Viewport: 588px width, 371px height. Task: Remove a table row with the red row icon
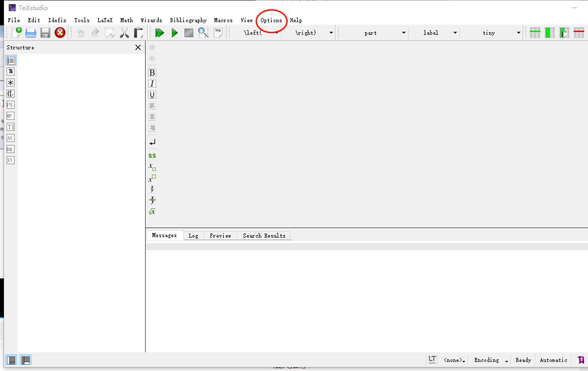click(578, 33)
